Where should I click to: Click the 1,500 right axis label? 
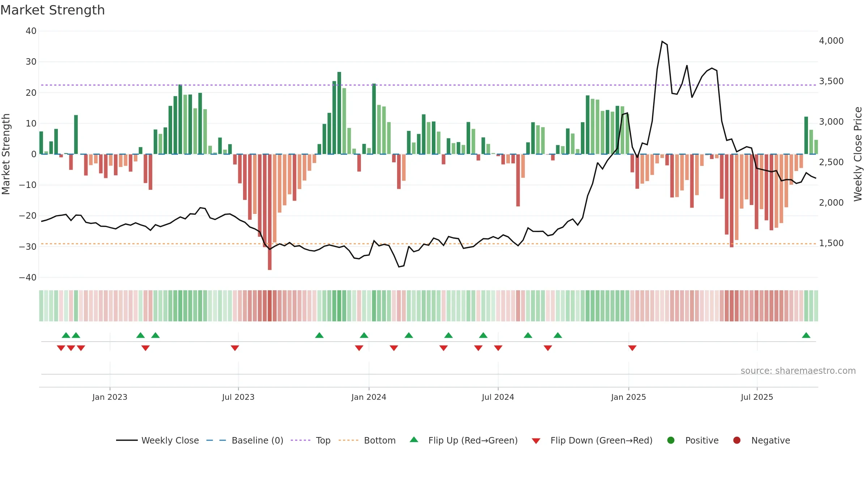click(831, 243)
